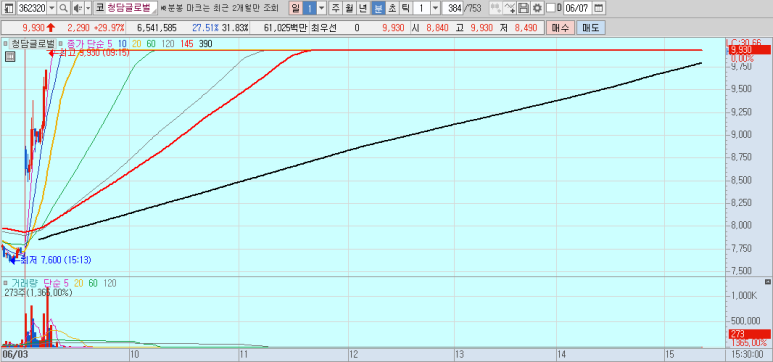Viewport: 773px width, 362px height.
Task: Click the window menu icon beside stock code
Action: [x=9, y=8]
